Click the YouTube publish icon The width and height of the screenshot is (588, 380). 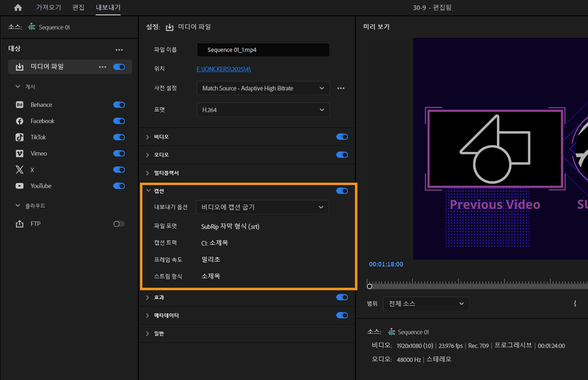pos(19,186)
